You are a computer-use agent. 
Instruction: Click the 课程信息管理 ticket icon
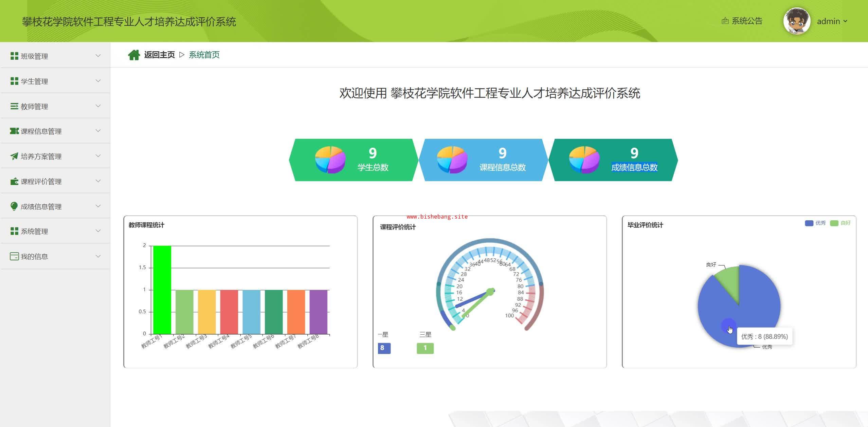coord(14,131)
